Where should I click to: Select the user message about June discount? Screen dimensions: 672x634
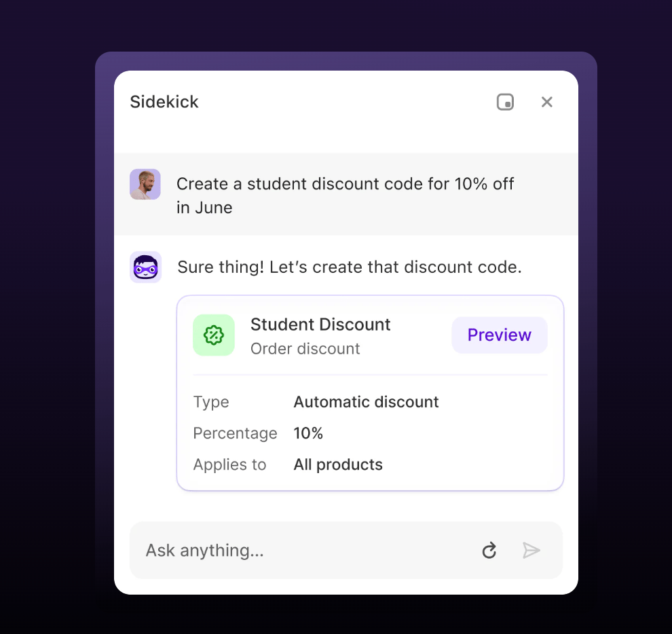345,195
